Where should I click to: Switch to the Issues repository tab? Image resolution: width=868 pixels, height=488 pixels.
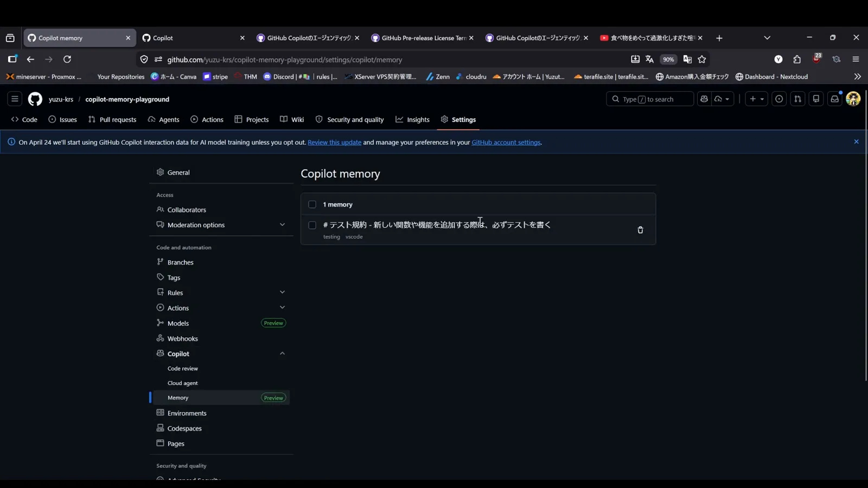[63, 119]
